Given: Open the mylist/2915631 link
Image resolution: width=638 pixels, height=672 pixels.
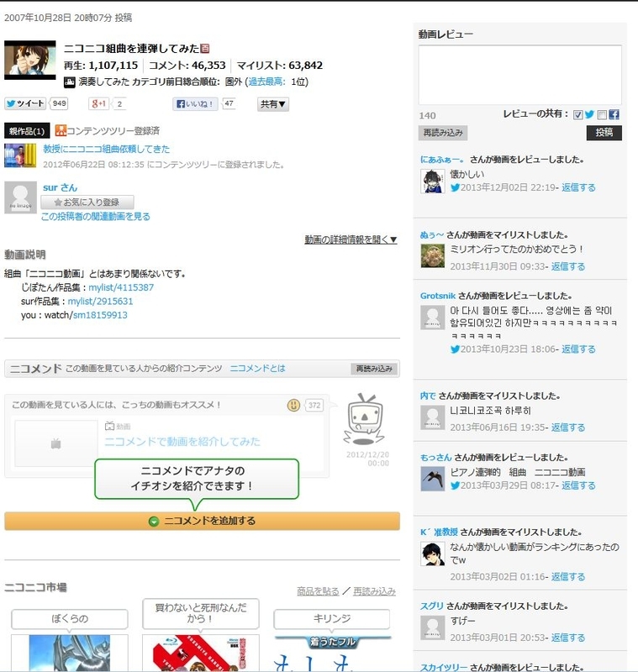Looking at the screenshot, I should [100, 302].
